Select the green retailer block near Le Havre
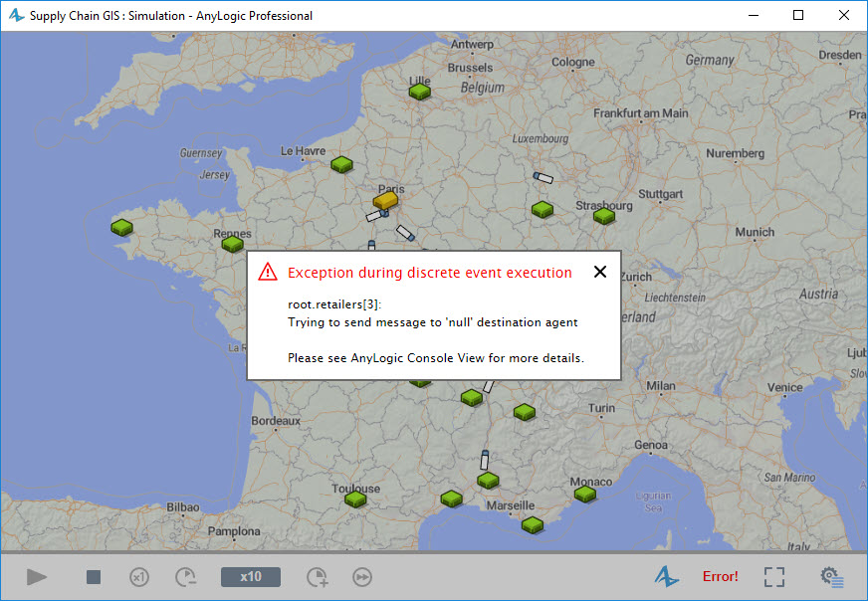Screen dimensions: 868x601 point(341,164)
